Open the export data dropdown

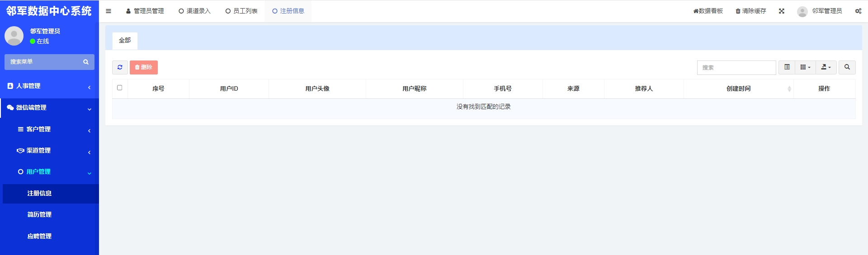coord(826,67)
